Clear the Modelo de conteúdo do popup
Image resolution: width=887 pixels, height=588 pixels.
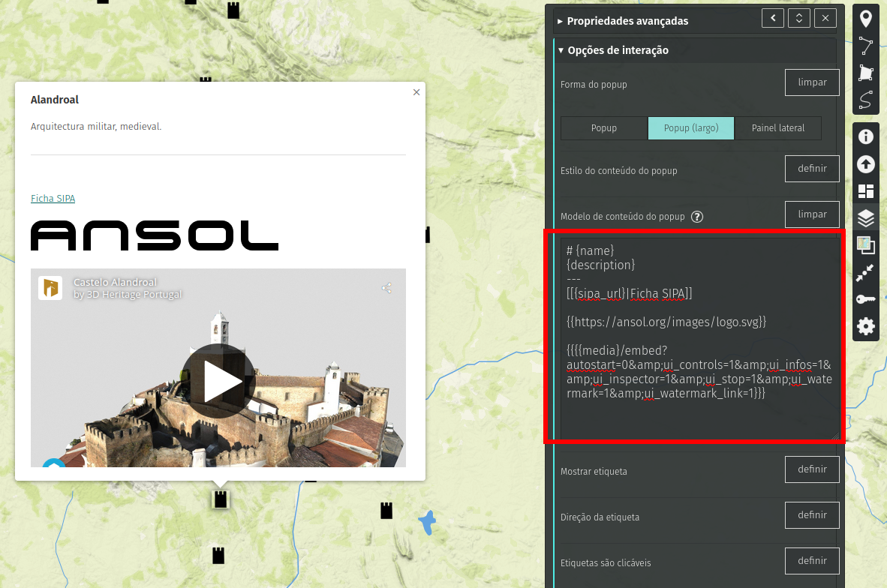(x=812, y=214)
